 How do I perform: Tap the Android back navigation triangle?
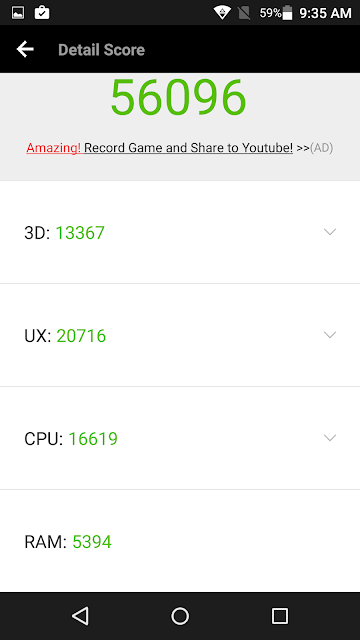(80, 616)
